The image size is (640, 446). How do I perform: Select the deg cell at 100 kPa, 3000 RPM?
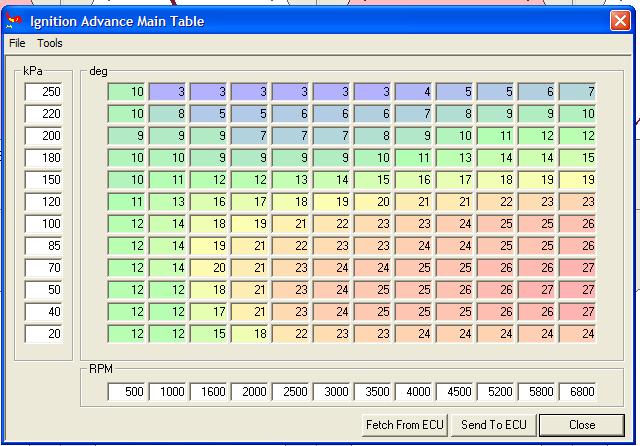pyautogui.click(x=331, y=224)
